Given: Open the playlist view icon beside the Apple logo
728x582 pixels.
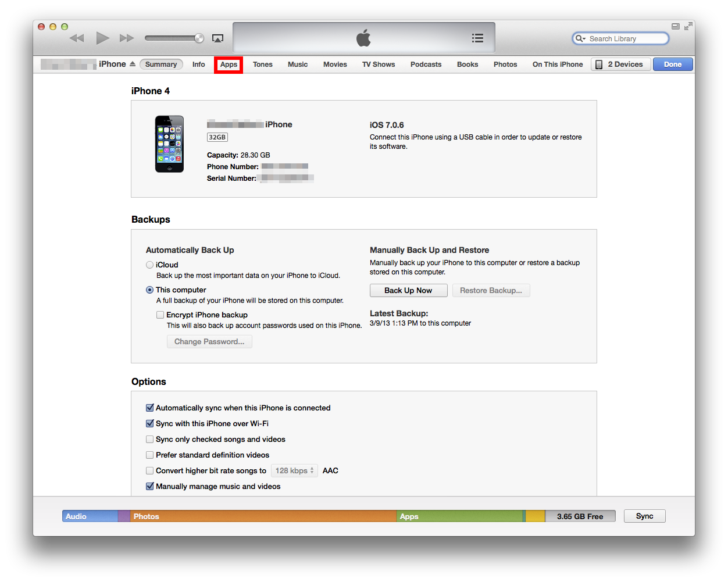Looking at the screenshot, I should point(477,37).
